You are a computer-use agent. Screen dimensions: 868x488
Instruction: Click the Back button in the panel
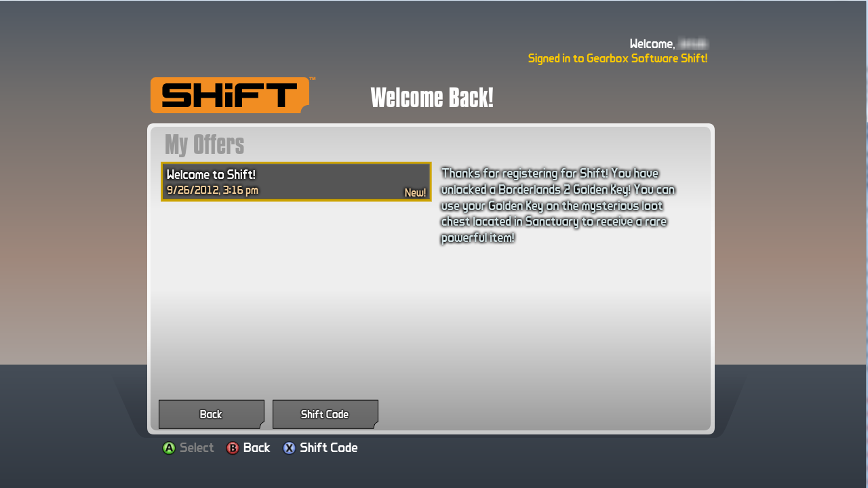coord(211,414)
